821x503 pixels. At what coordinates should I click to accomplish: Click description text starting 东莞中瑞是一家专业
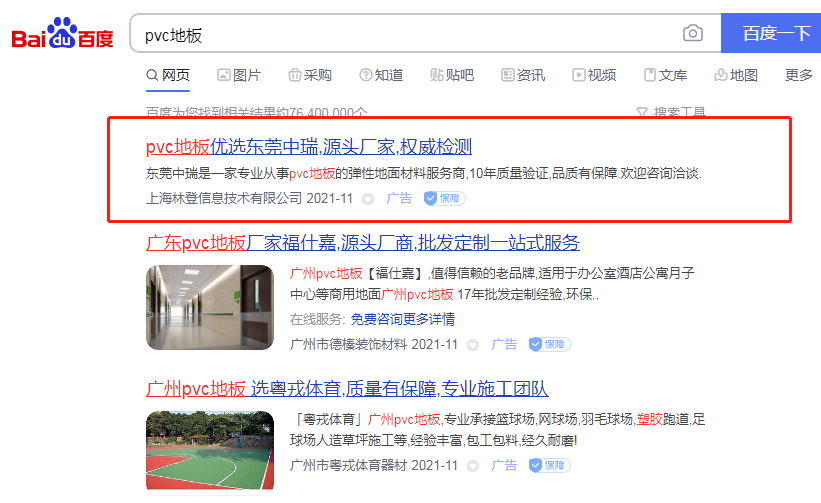[424, 173]
